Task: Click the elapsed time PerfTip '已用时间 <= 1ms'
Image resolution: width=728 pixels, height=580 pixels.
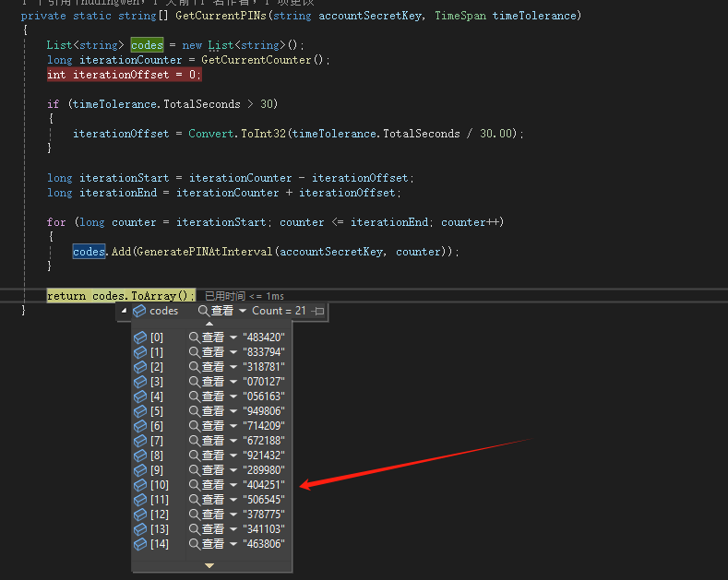Action: 245,296
